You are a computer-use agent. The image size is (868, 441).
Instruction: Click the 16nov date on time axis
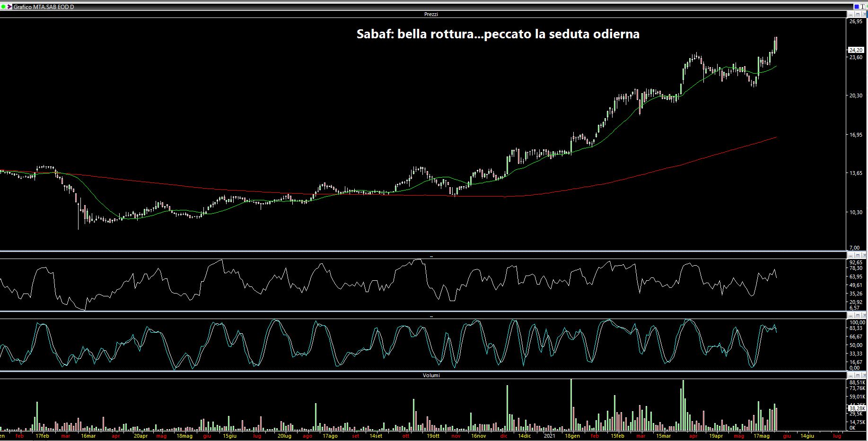coord(479,436)
